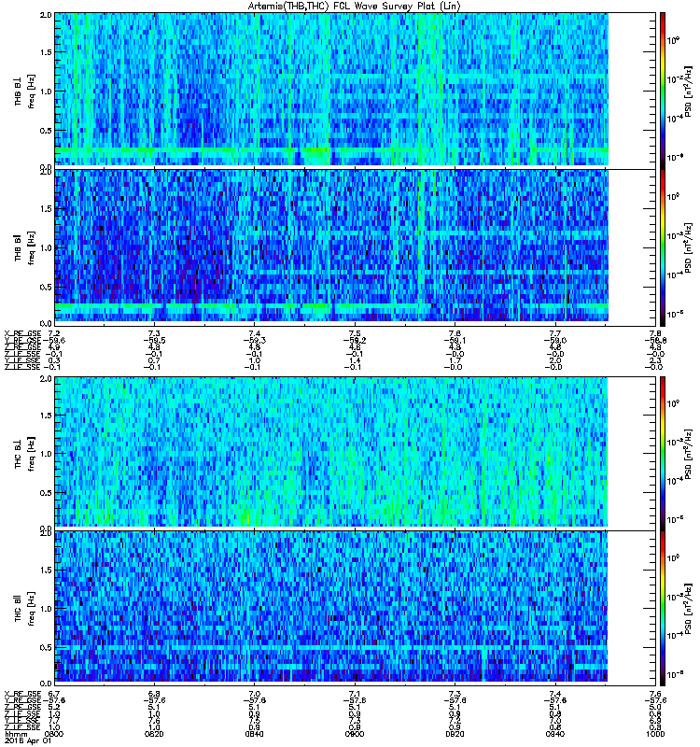Click the 1.5 tick on THC B-parallel axis
Image resolution: width=700 pixels, height=747 pixels.
[46, 571]
